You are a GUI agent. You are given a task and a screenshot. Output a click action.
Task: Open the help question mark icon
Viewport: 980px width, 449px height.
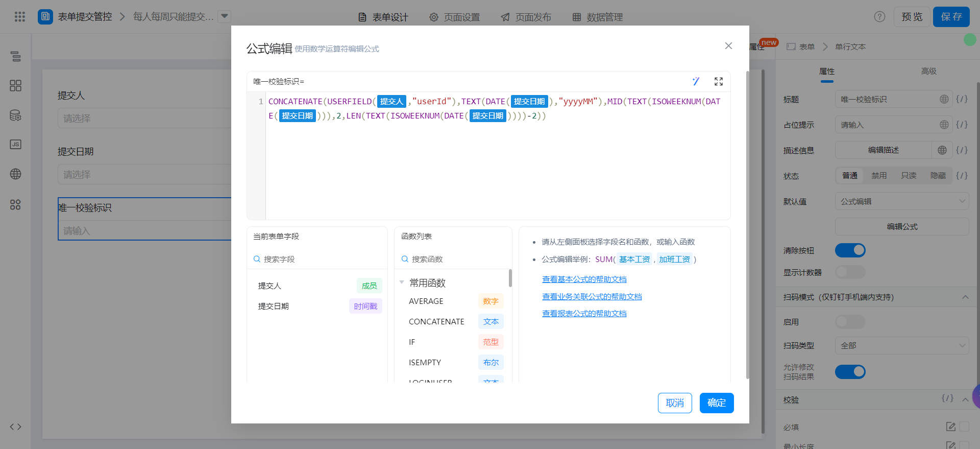879,17
